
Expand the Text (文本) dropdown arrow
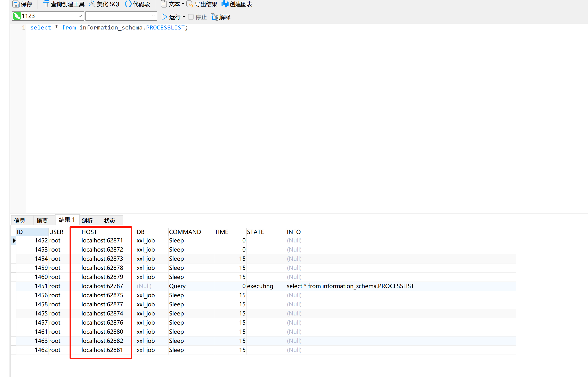tap(183, 4)
